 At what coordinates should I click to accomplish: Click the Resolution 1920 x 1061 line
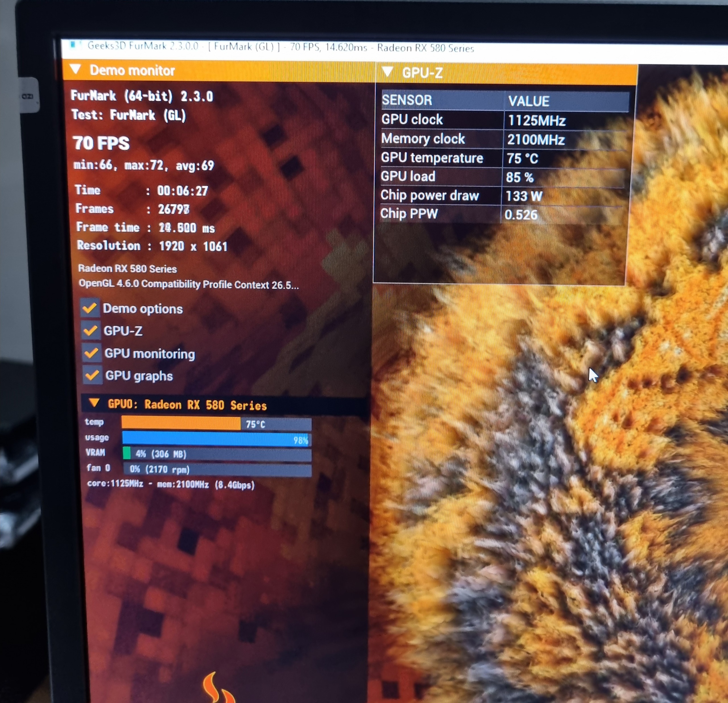[x=152, y=246]
